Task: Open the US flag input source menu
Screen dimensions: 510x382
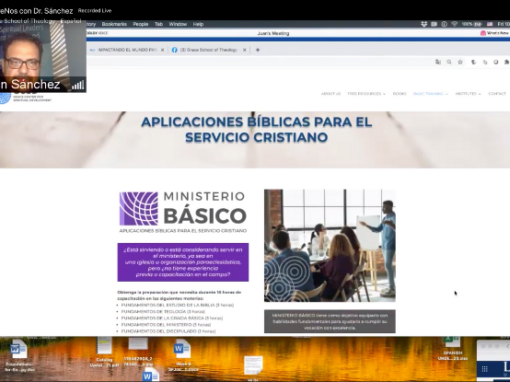Action: 490,24
